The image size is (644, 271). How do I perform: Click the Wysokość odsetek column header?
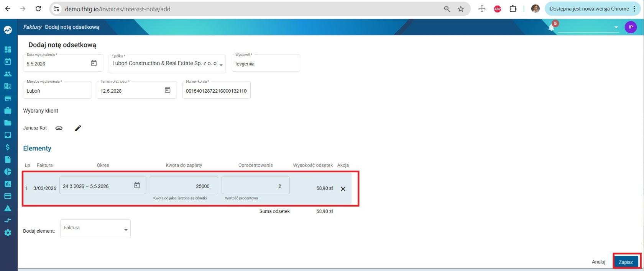(x=313, y=165)
